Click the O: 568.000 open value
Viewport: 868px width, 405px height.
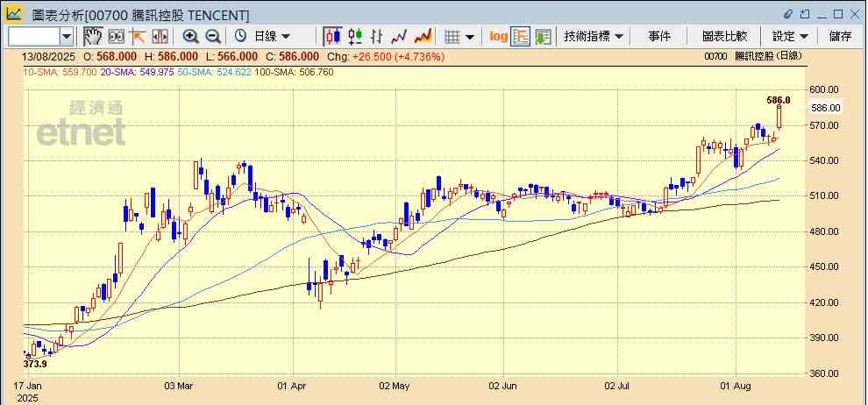(110, 57)
